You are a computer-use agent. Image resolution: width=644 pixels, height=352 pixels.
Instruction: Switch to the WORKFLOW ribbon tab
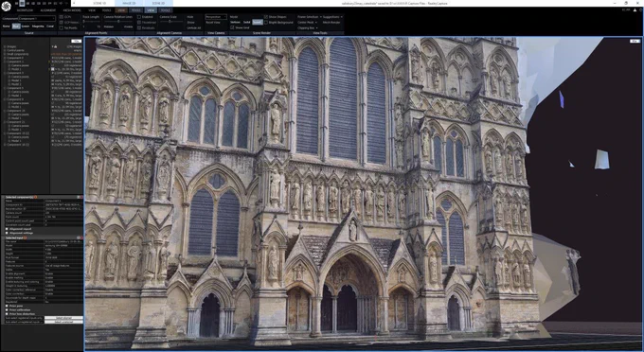point(25,10)
